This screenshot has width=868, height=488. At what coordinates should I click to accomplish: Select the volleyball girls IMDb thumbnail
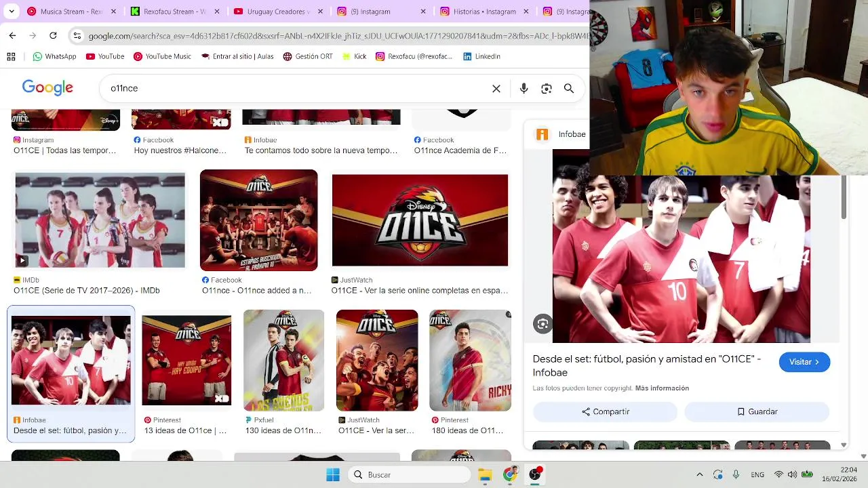pos(100,220)
